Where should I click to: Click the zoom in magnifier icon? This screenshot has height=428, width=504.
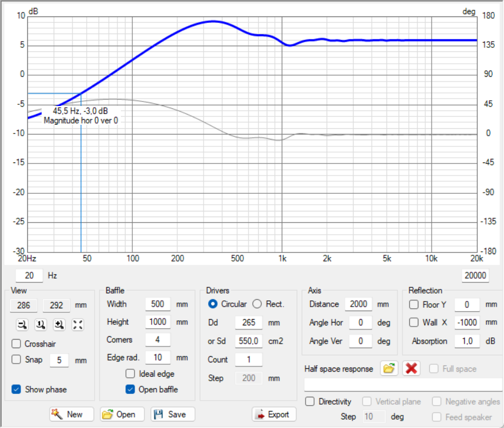tap(59, 324)
